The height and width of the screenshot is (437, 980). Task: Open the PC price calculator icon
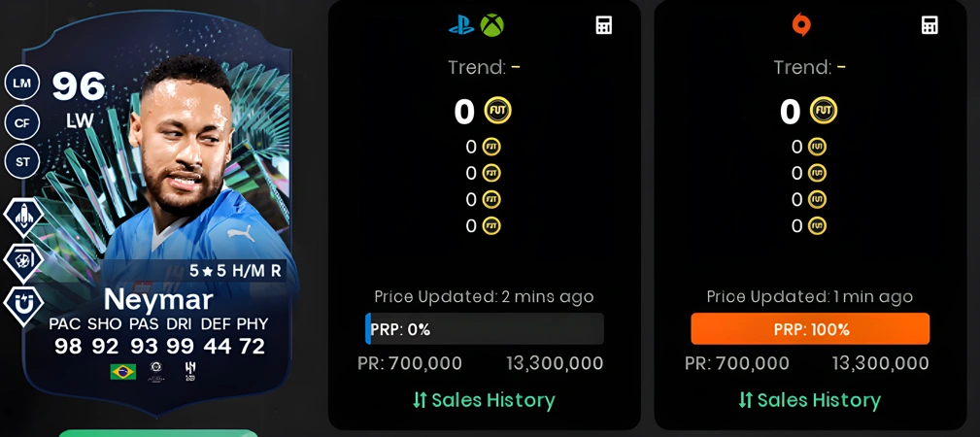point(930,25)
